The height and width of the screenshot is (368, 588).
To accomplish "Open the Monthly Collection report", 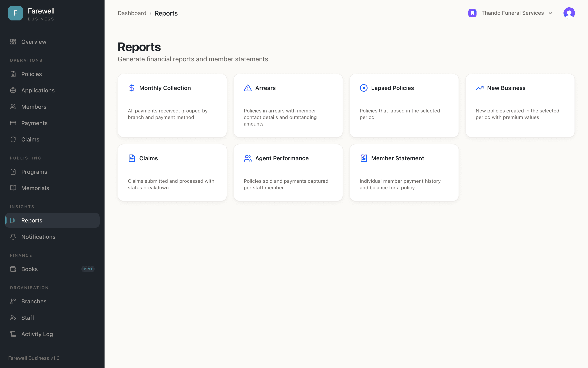I will tap(172, 105).
